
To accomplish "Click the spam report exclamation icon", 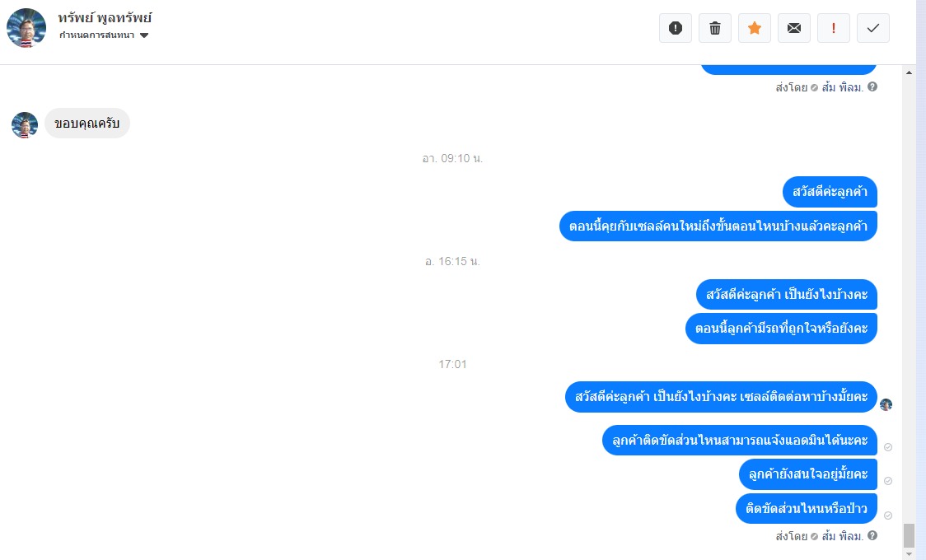I will 675,28.
